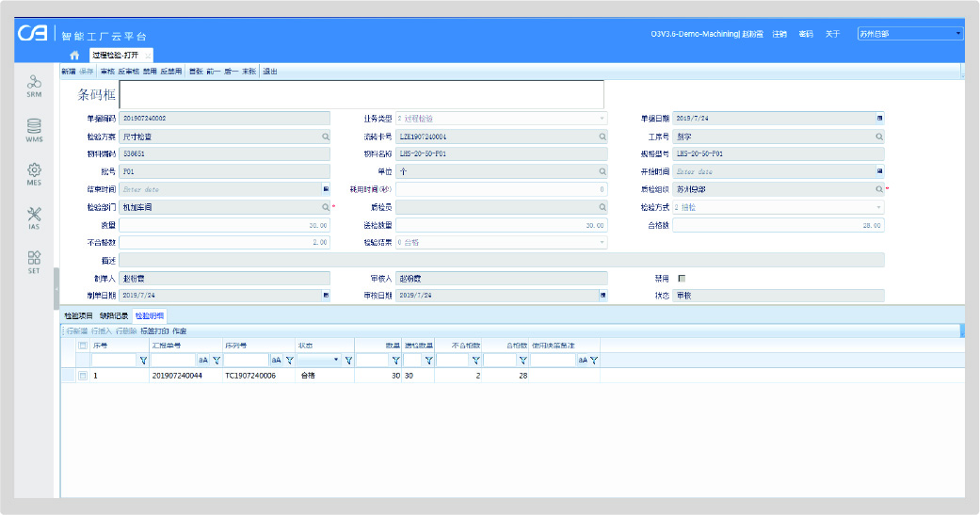This screenshot has width=980, height=515.
Task: Click into the 条码框 barcode input
Action: point(361,94)
